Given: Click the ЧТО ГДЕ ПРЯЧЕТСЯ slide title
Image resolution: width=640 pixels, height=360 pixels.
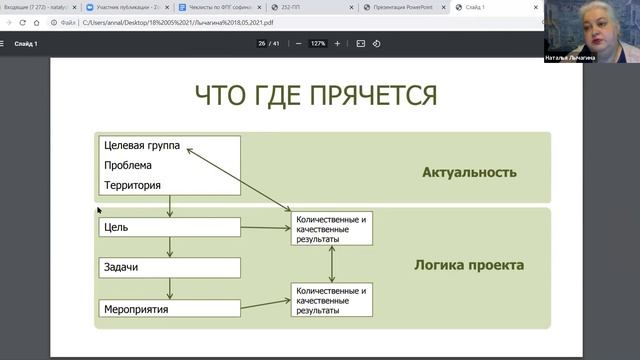Looking at the screenshot, I should (x=316, y=96).
